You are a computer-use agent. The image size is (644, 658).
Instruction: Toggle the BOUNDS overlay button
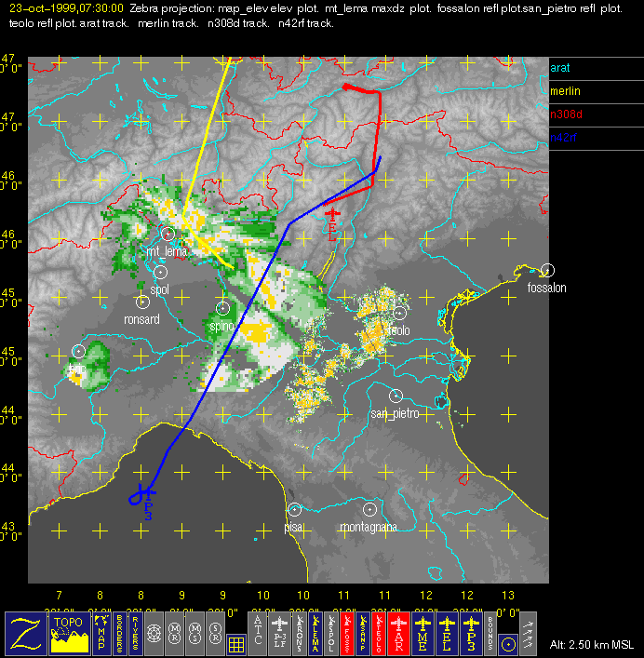490,633
